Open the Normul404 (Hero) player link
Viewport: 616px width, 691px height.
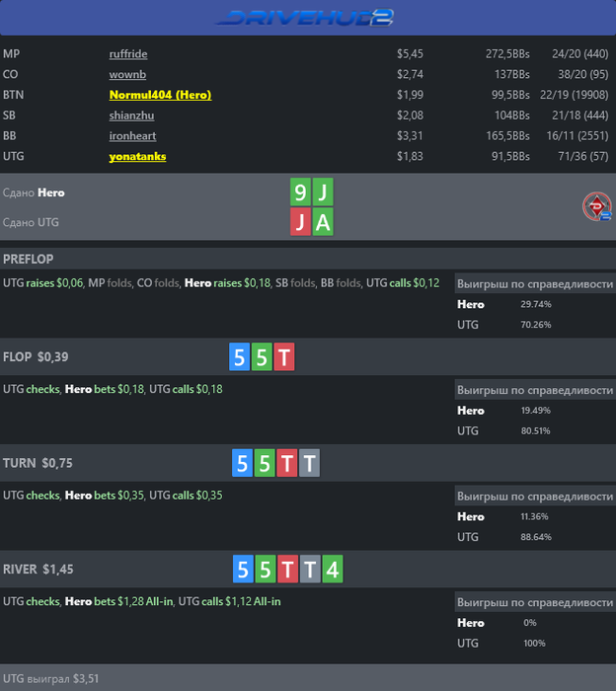160,95
